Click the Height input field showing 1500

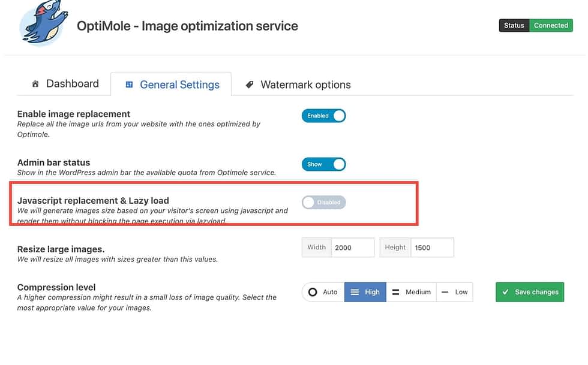click(x=433, y=248)
